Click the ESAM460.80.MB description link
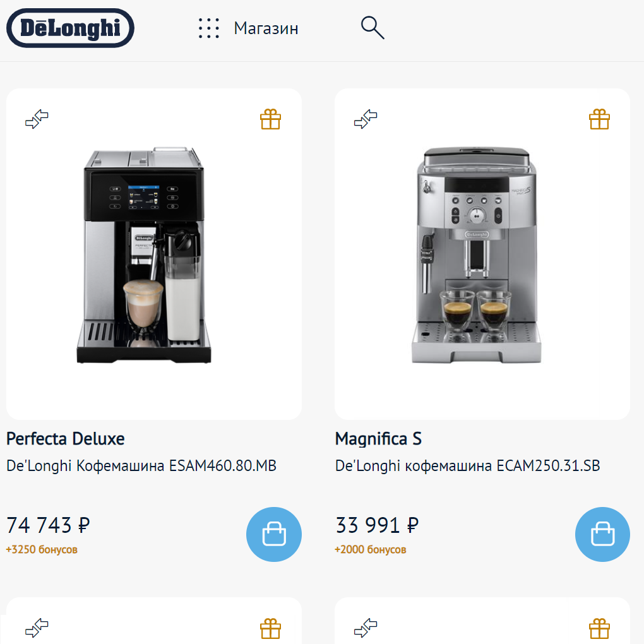 tap(141, 466)
